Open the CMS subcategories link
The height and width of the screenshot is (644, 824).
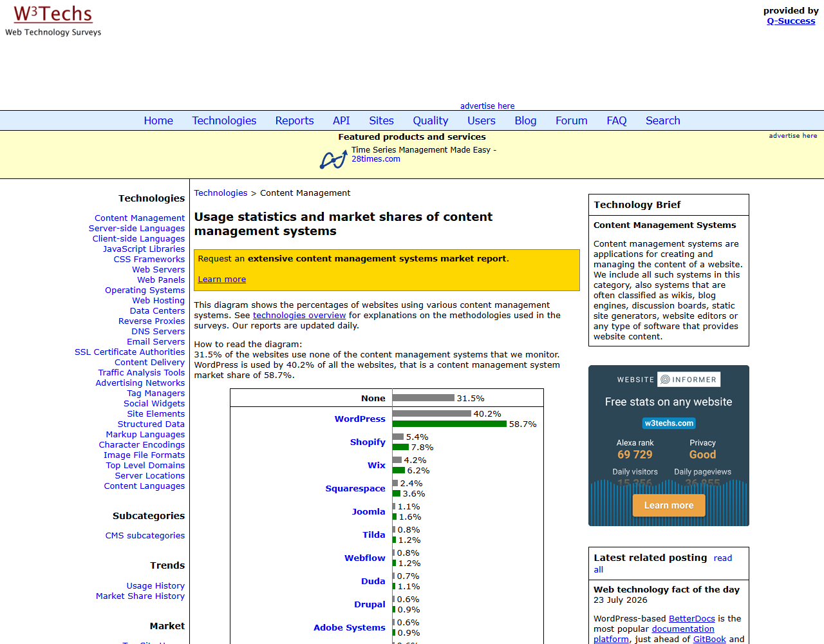145,535
